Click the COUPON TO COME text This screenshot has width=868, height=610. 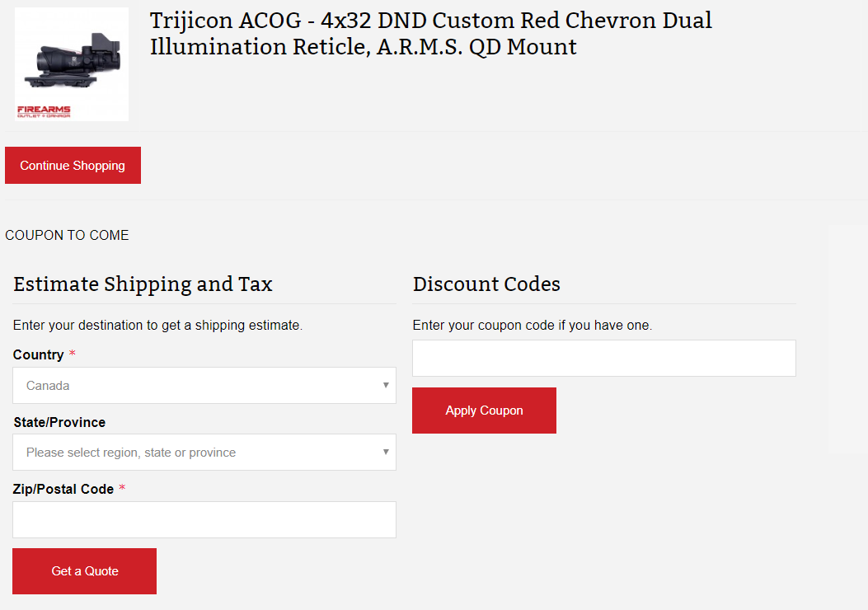pos(67,236)
